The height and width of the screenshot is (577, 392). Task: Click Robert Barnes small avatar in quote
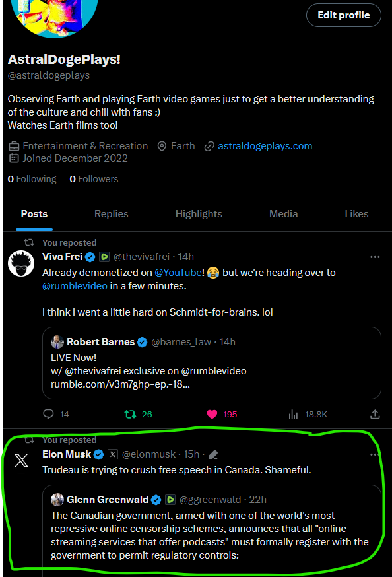57,342
